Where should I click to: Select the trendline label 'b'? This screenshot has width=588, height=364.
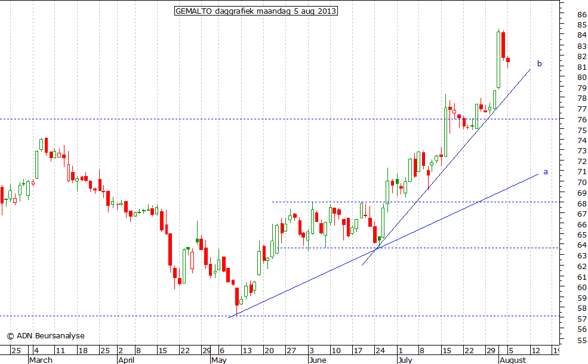click(x=540, y=63)
